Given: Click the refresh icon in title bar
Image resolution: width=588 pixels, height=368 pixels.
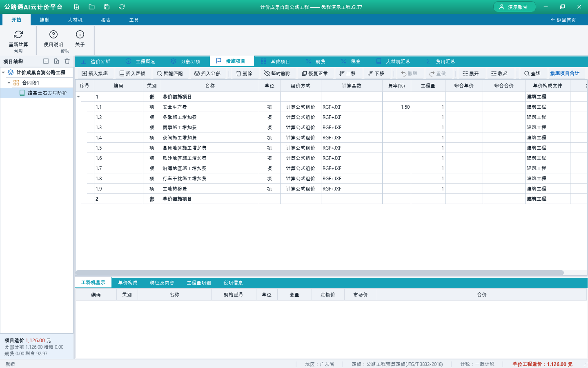Looking at the screenshot, I should pos(122,7).
